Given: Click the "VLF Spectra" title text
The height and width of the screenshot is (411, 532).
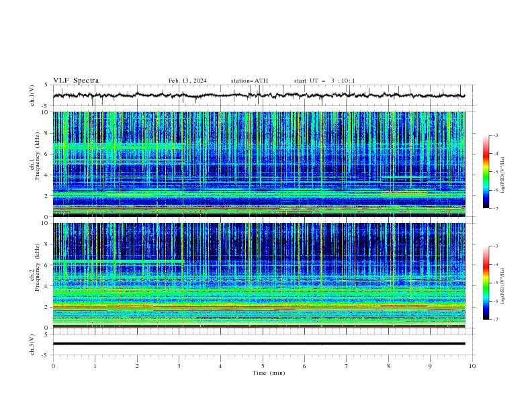Looking at the screenshot, I should [76, 81].
